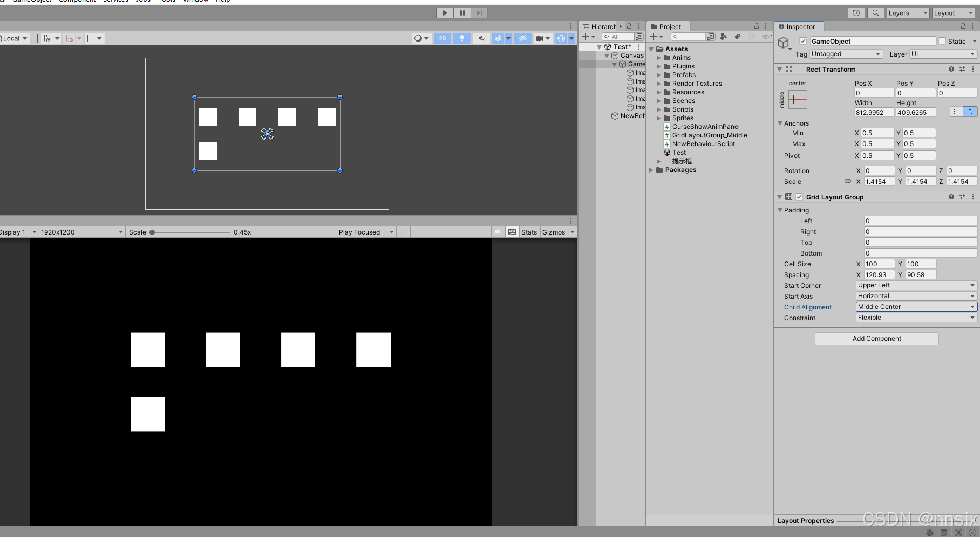Screen dimensions: 980x537
Task: Enable the Static checkbox
Action: pyautogui.click(x=942, y=41)
